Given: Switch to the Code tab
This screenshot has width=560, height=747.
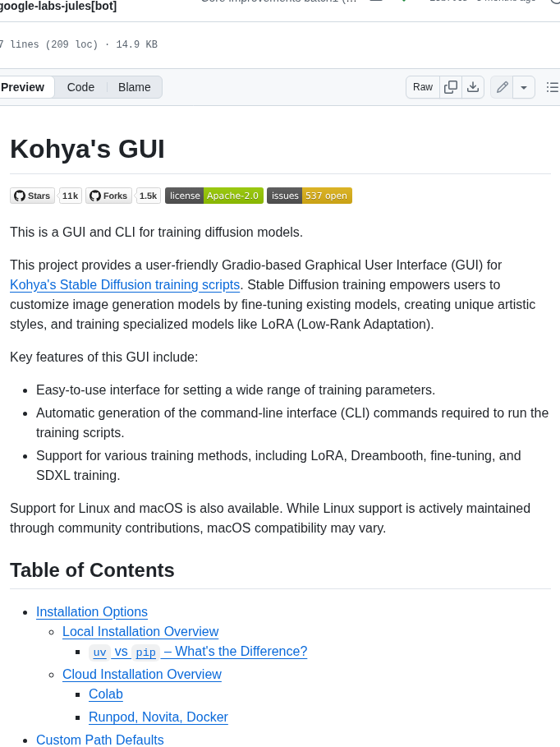Looking at the screenshot, I should coord(80,87).
